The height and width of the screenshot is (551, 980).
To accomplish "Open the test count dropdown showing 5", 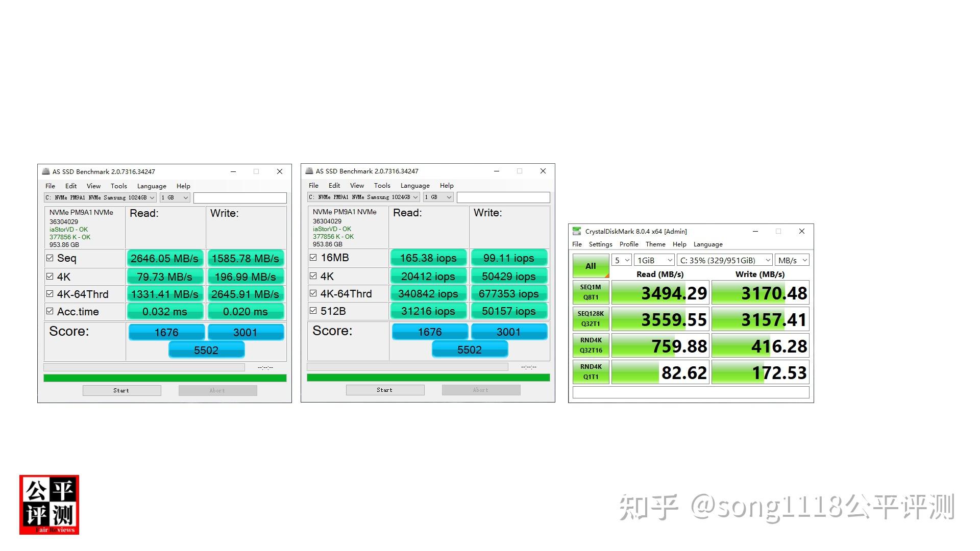I will pos(621,260).
